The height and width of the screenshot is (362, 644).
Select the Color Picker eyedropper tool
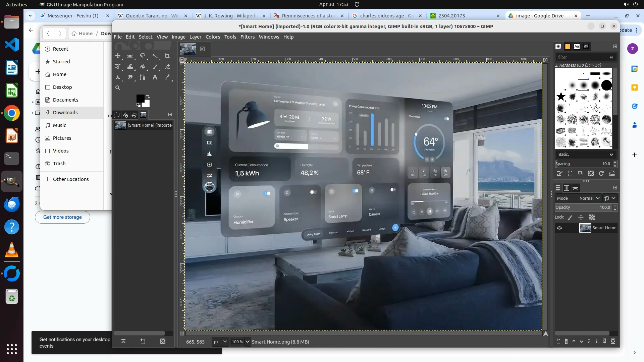[167, 77]
